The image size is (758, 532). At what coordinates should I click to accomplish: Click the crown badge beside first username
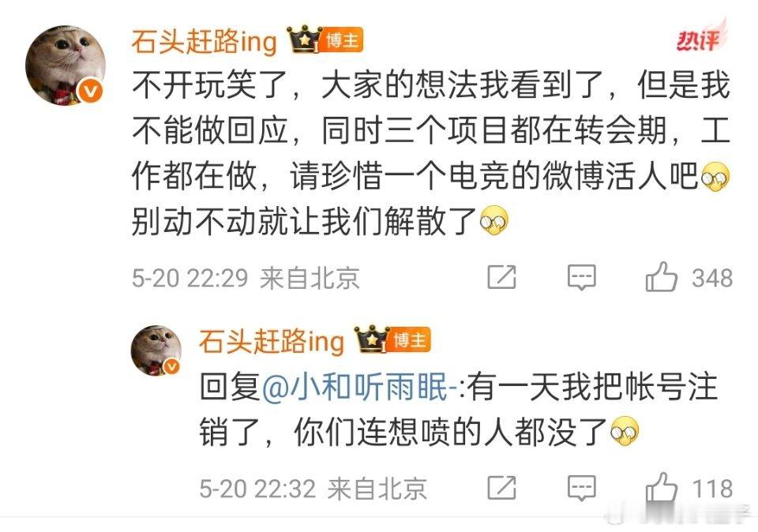[305, 39]
